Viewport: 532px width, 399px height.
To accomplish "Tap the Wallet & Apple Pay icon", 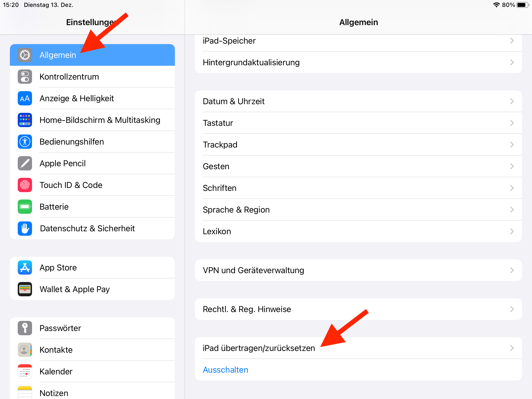I will point(25,289).
